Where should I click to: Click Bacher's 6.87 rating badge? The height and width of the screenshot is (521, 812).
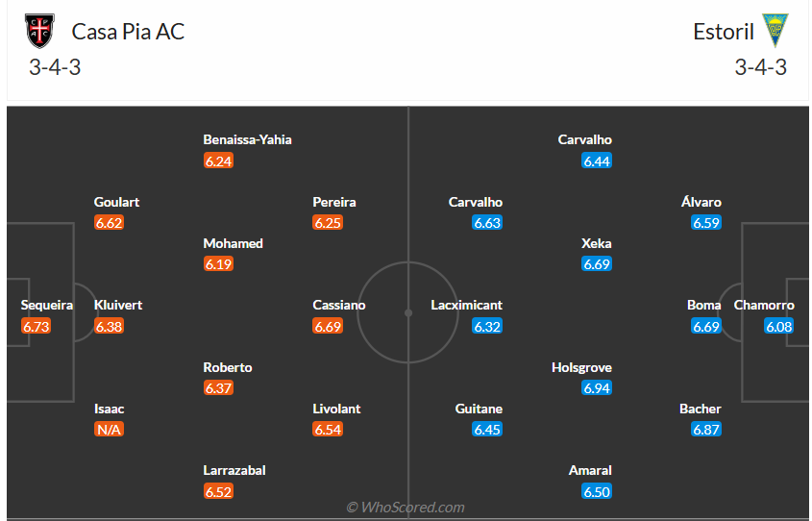(706, 430)
